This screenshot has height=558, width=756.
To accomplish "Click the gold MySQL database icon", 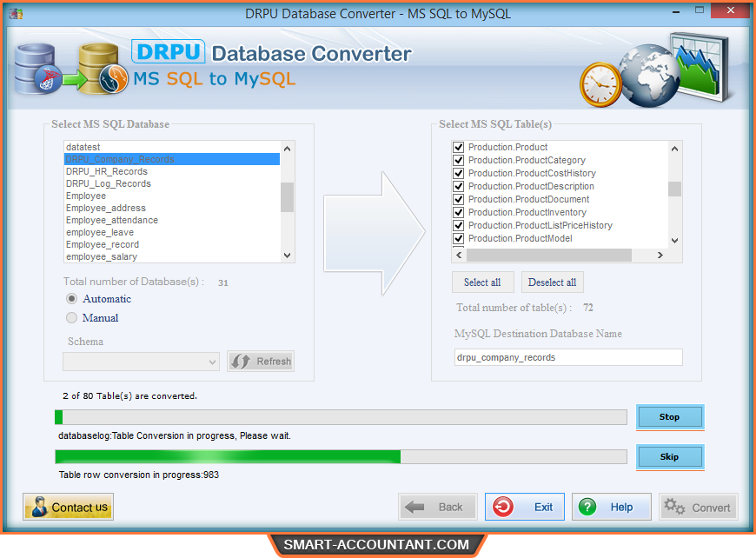I will click(x=103, y=69).
